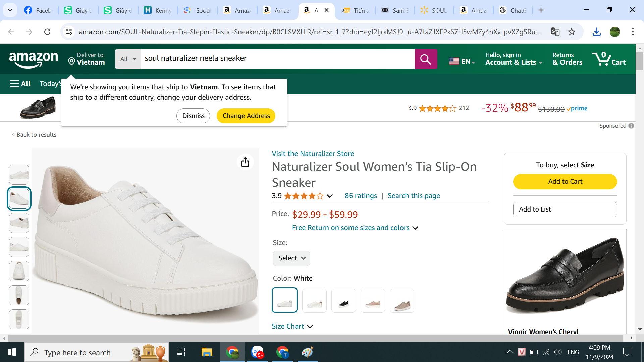Click the Amazon logo
Screen dimensions: 644x362
click(x=34, y=60)
